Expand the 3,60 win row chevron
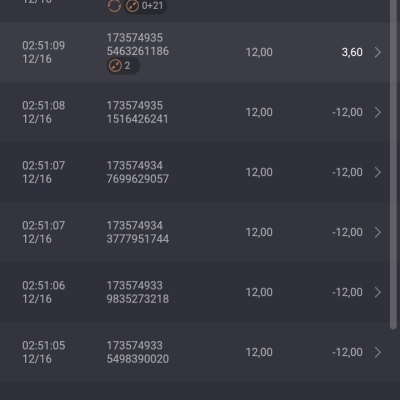 pos(377,52)
